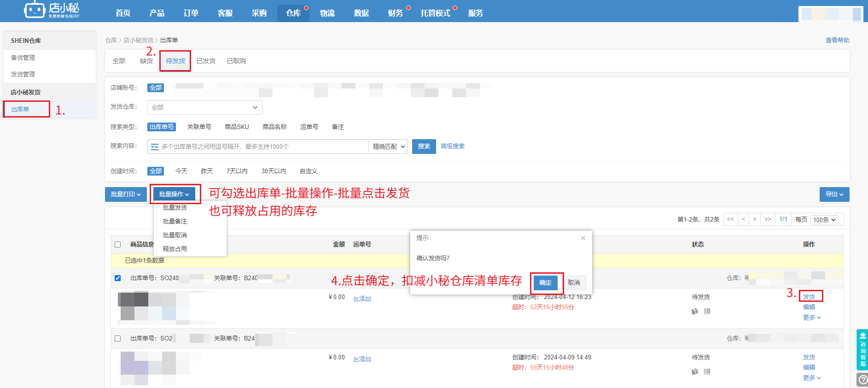868x388 pixels.
Task: Expand the 批量打印 dropdown button
Action: pyautogui.click(x=126, y=194)
